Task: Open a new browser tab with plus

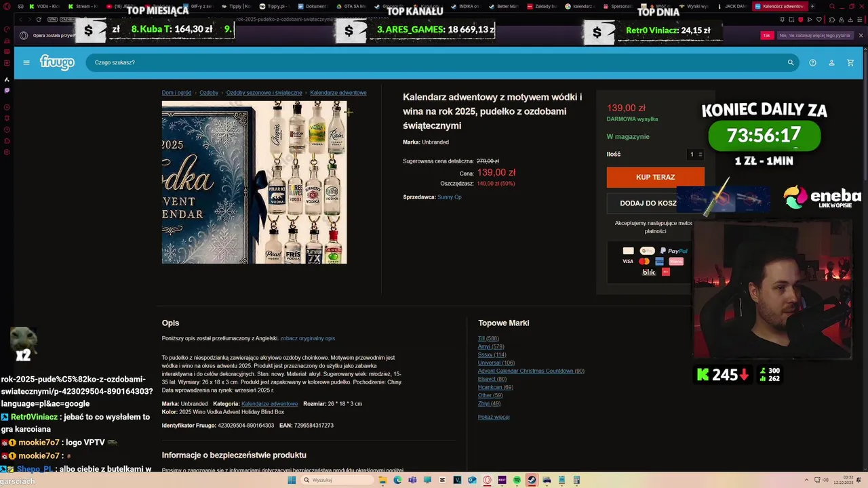Action: pyautogui.click(x=812, y=6)
